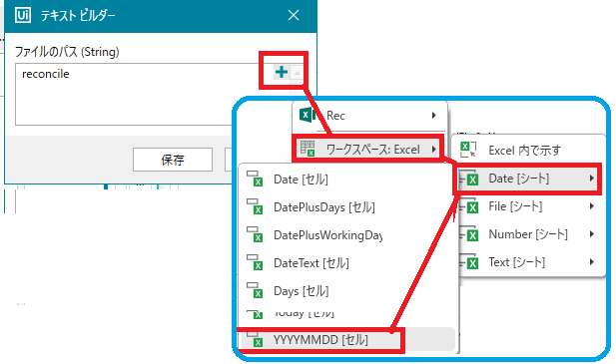The height and width of the screenshot is (364, 616).
Task: Open the Date [シート] submenu
Action: (528, 179)
